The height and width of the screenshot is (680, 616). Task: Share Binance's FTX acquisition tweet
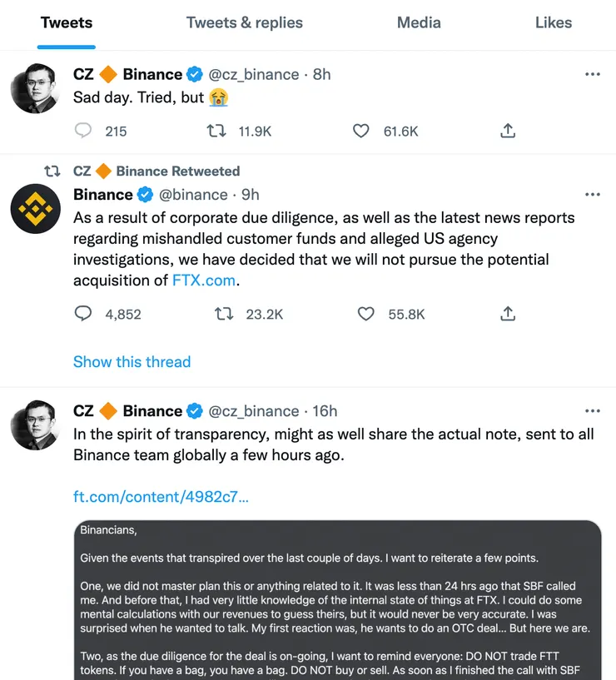click(508, 314)
